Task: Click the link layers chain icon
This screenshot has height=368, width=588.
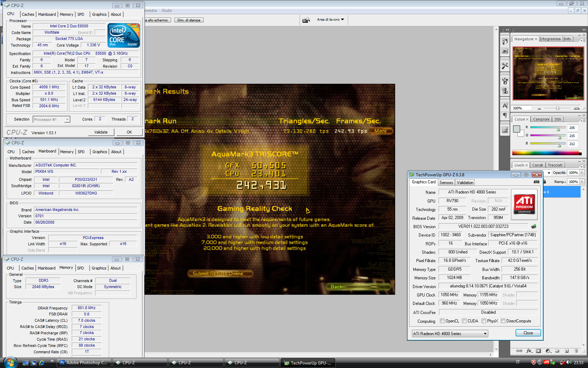Action: tap(519, 351)
